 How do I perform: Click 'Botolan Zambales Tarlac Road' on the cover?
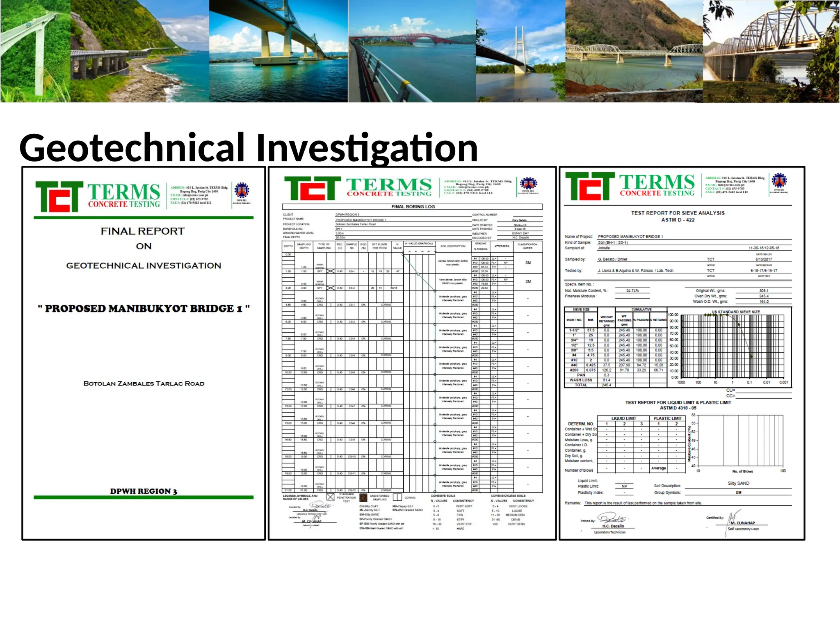pos(144,383)
